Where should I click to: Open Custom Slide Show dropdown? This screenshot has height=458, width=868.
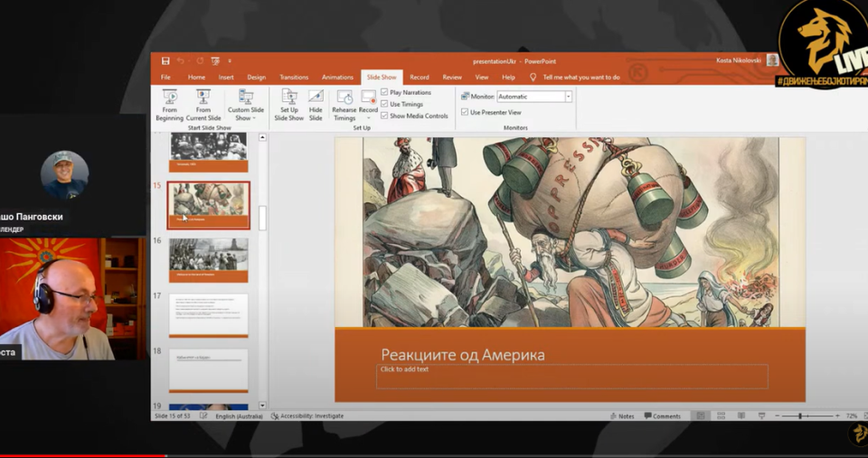pos(246,105)
